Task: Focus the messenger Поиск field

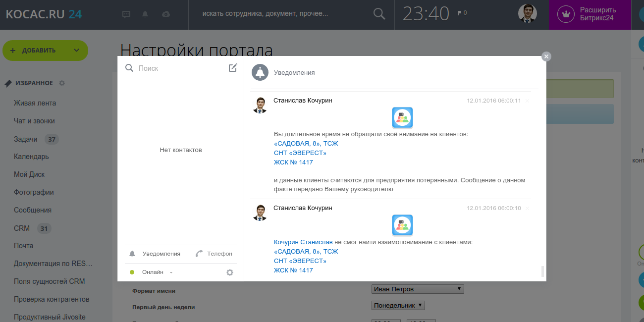Action: pyautogui.click(x=181, y=68)
